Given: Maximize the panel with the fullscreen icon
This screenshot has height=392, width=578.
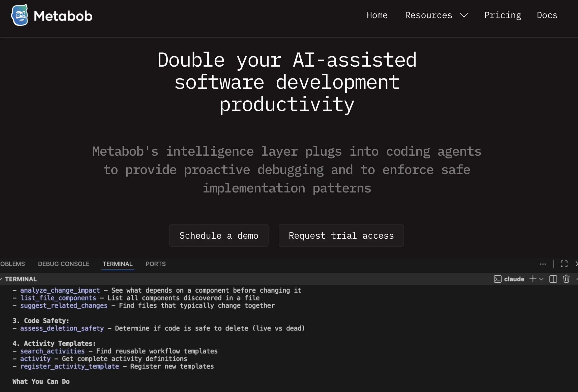Looking at the screenshot, I should click(x=564, y=264).
